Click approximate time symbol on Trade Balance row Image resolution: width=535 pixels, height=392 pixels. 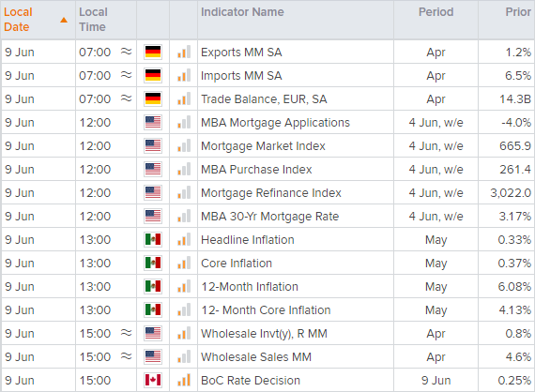click(127, 98)
